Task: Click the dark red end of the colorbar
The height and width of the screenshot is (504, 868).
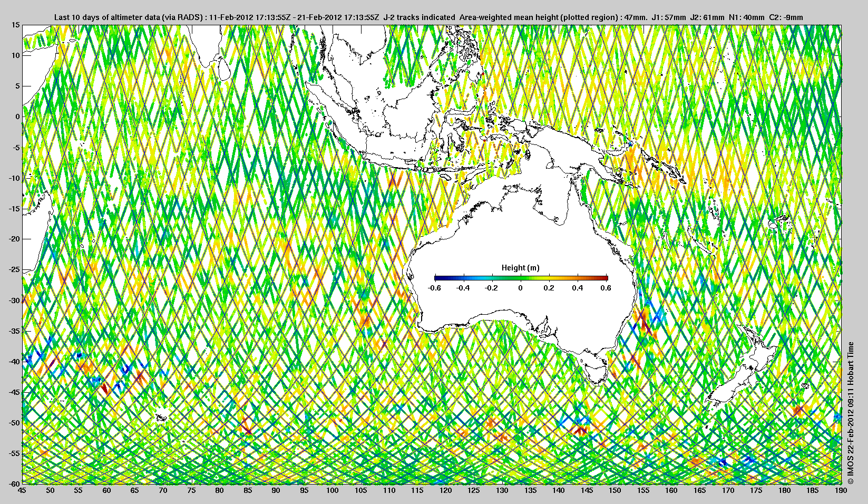Action: pyautogui.click(x=606, y=278)
